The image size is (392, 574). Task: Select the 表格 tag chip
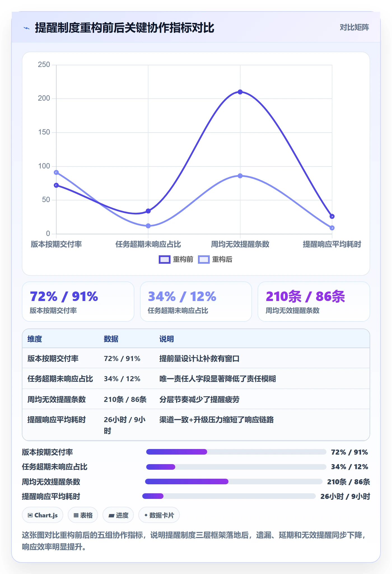(x=83, y=515)
